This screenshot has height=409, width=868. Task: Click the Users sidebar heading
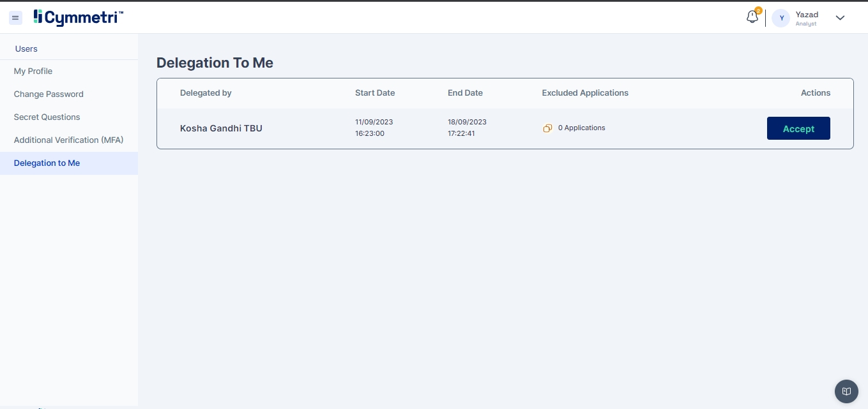tap(26, 49)
